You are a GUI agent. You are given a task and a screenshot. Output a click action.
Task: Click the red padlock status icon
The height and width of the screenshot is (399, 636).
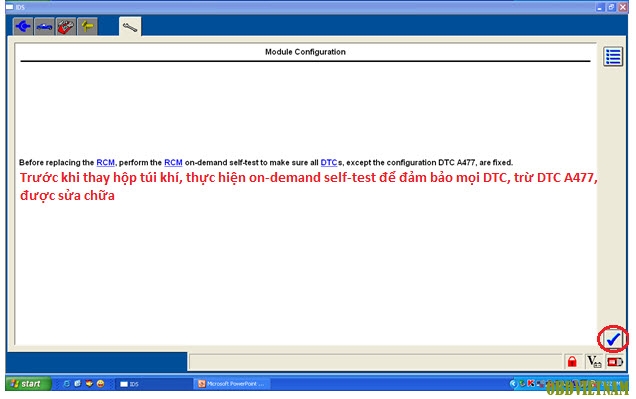coord(572,361)
